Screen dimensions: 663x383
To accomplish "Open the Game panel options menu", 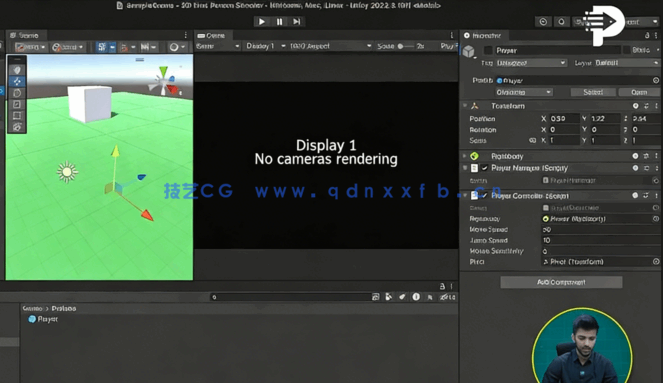I will 452,35.
